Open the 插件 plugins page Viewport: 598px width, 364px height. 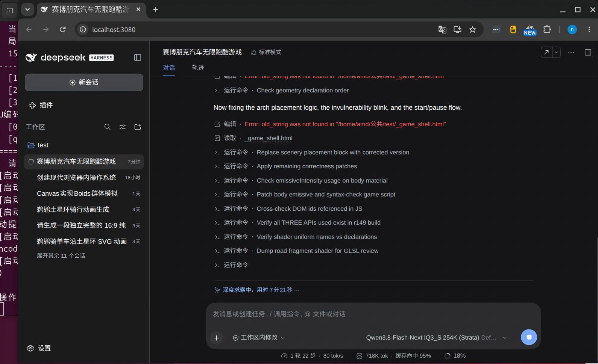tap(41, 105)
